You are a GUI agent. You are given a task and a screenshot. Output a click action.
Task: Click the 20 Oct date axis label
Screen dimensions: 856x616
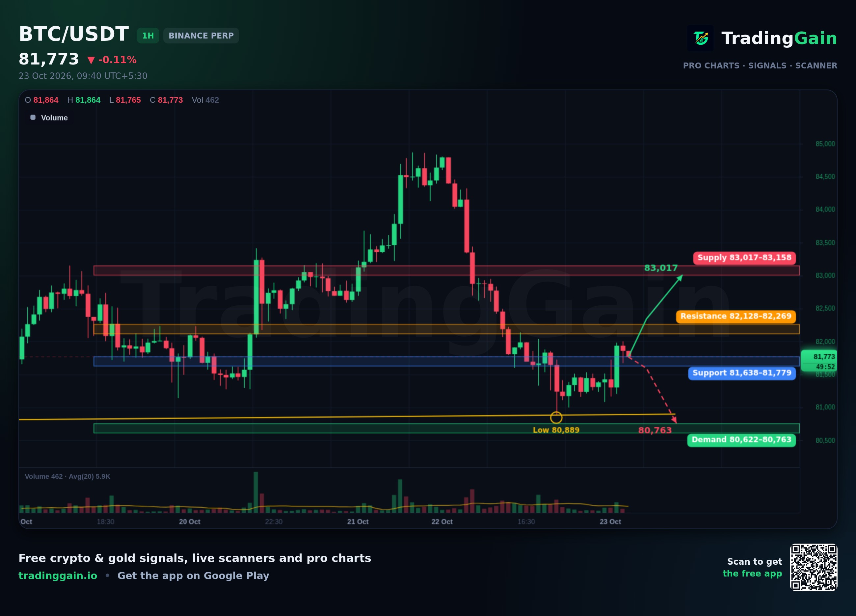pyautogui.click(x=189, y=522)
